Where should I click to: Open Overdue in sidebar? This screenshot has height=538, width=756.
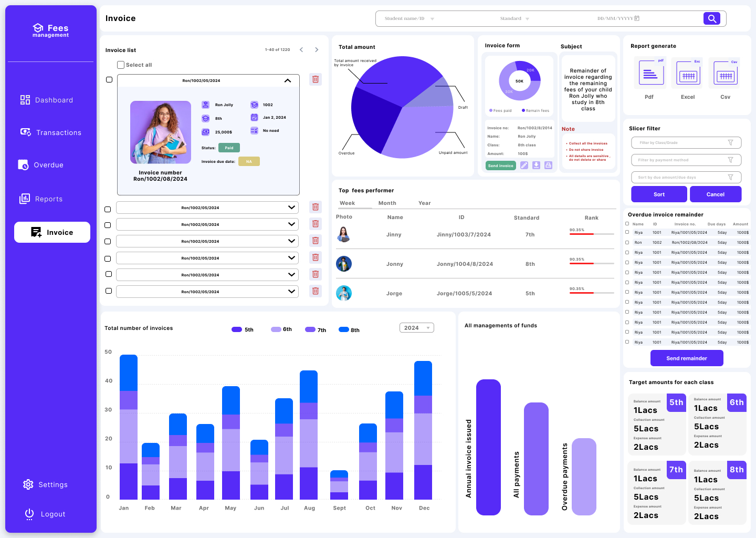(x=41, y=165)
